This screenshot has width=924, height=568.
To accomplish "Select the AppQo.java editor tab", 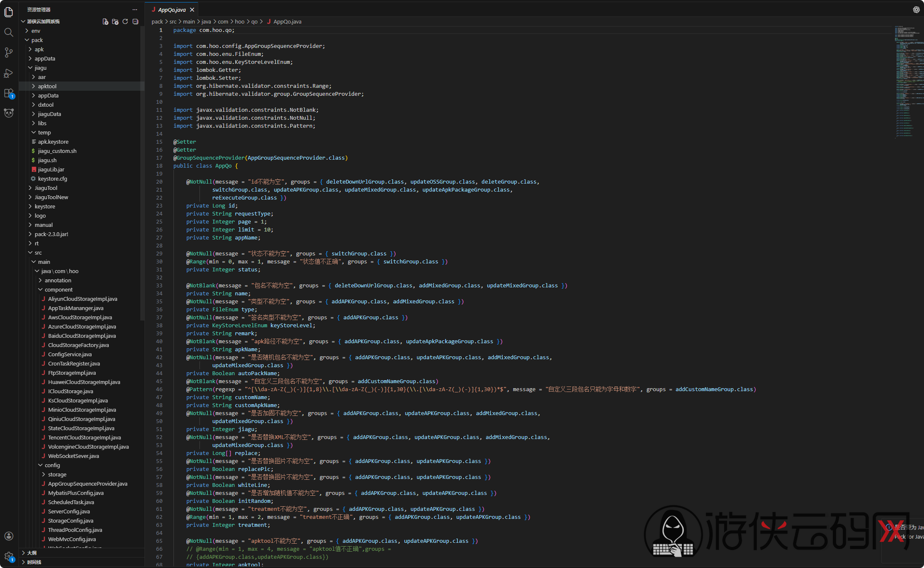I will pyautogui.click(x=172, y=10).
